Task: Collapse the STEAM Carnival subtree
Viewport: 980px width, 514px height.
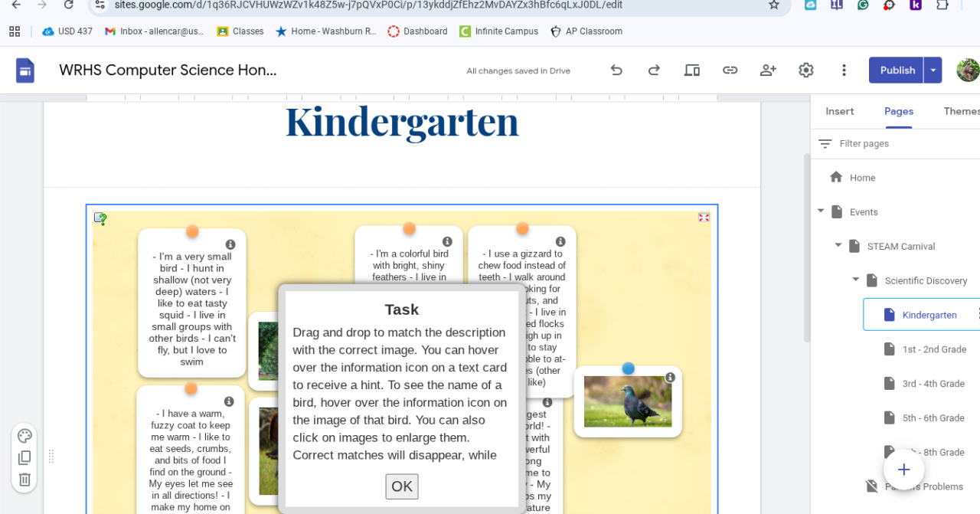Action: 838,246
